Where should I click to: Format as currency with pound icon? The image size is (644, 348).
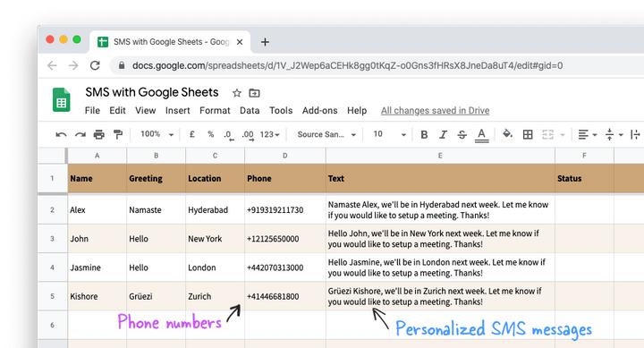[x=191, y=134]
